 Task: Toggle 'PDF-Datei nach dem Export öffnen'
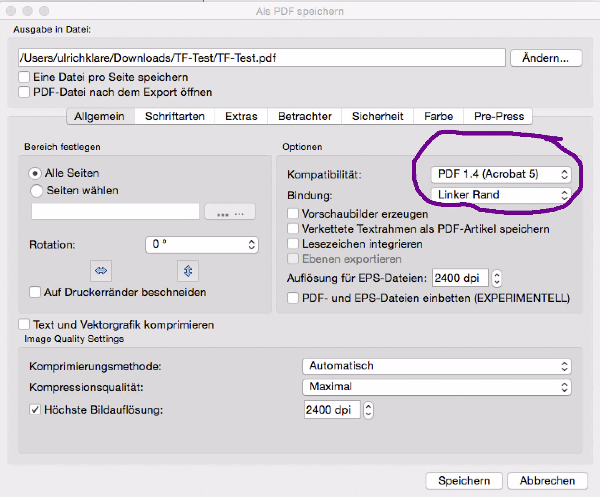pyautogui.click(x=24, y=92)
